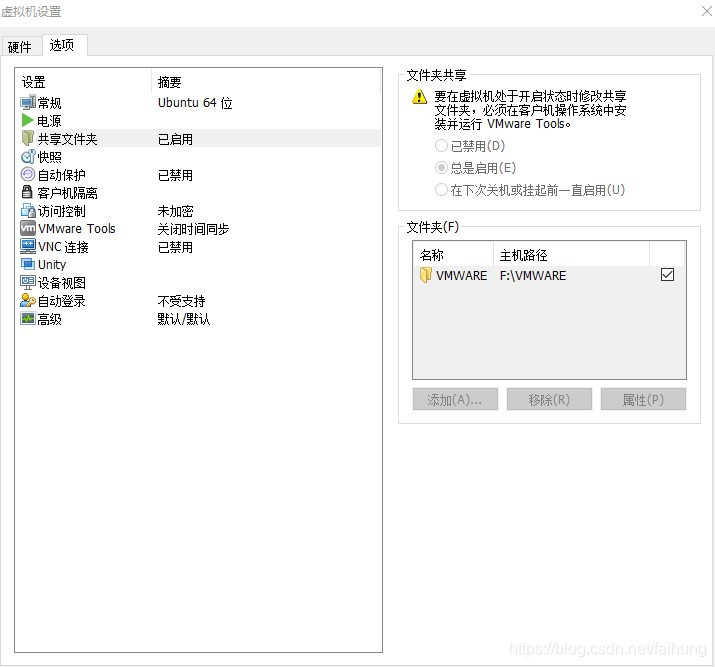Click the '默认/默认' summary text

pos(184,319)
